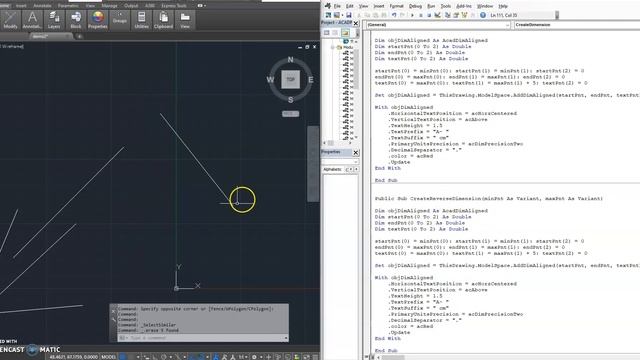Collapse the Modules folder in project tree
The image size is (640, 360).
tap(332, 47)
